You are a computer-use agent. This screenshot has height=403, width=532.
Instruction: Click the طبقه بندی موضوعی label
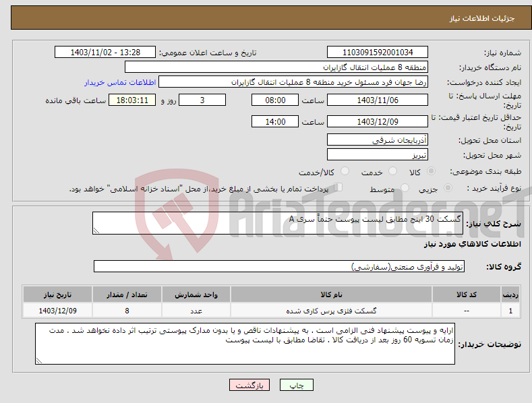tap(485, 172)
